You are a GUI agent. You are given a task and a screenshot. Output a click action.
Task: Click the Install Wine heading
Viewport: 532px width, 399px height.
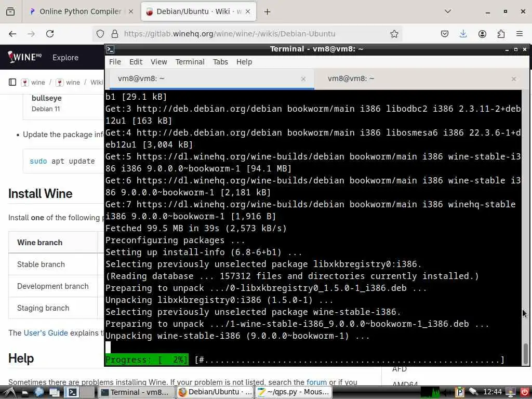point(41,194)
